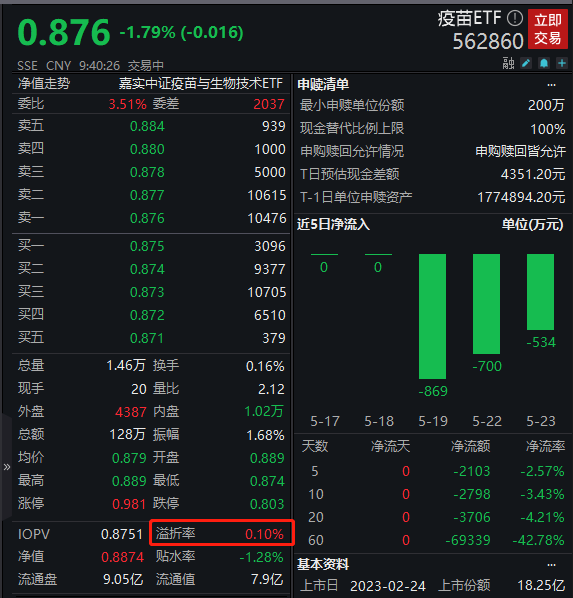Click the 买三 volume 10705
Image resolution: width=573 pixels, height=598 pixels.
click(267, 292)
